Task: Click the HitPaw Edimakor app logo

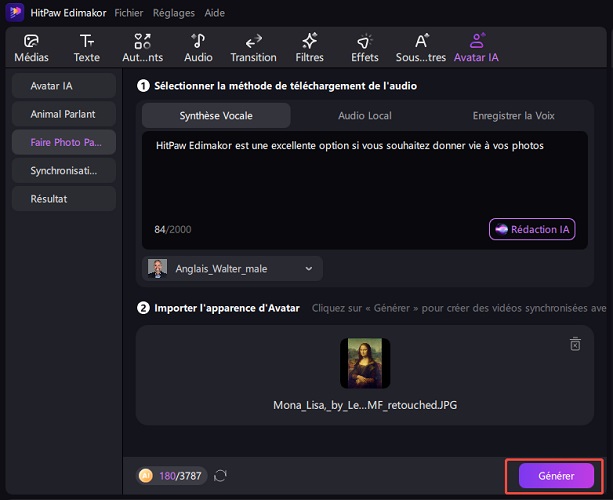Action: coord(15,13)
